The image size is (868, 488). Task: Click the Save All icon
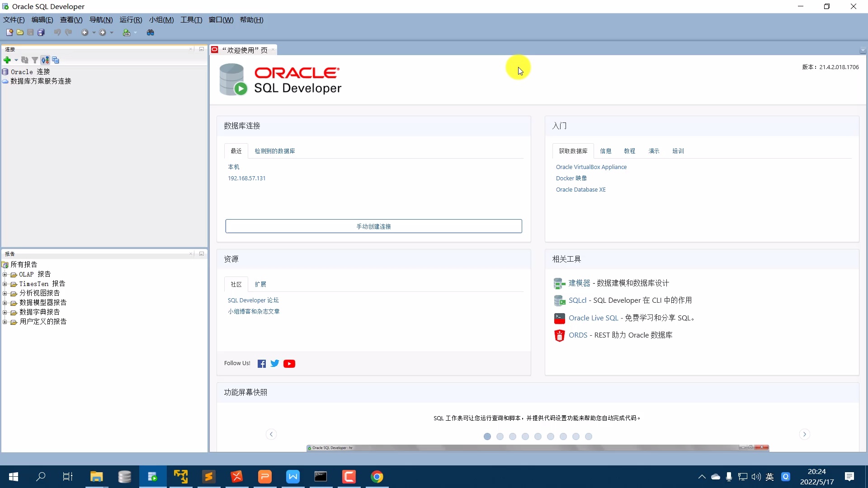click(x=41, y=32)
